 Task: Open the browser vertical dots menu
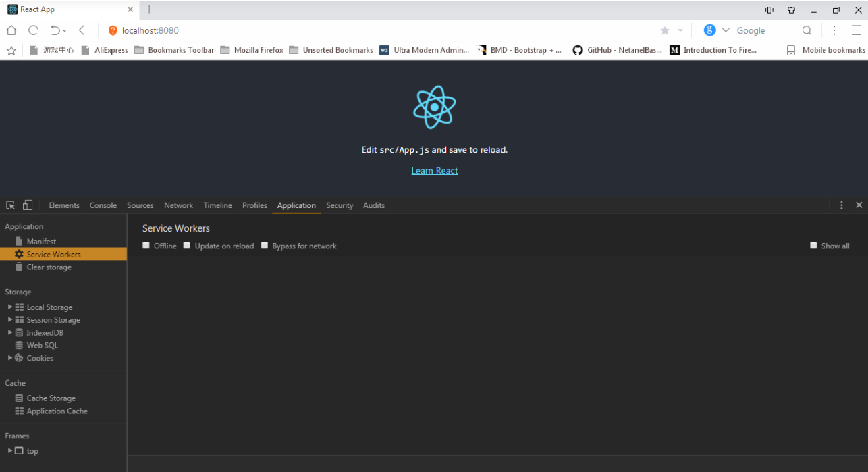coord(834,30)
